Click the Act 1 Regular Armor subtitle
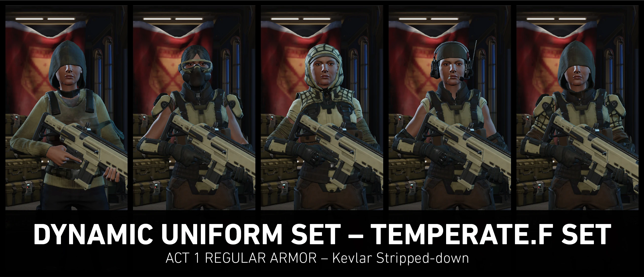 pos(317,258)
